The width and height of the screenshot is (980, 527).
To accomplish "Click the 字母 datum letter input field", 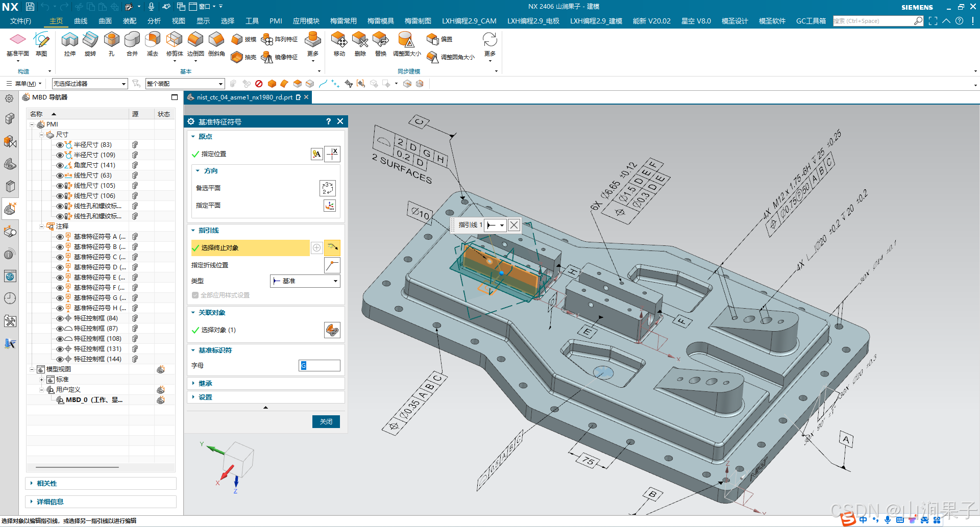I will pyautogui.click(x=320, y=366).
